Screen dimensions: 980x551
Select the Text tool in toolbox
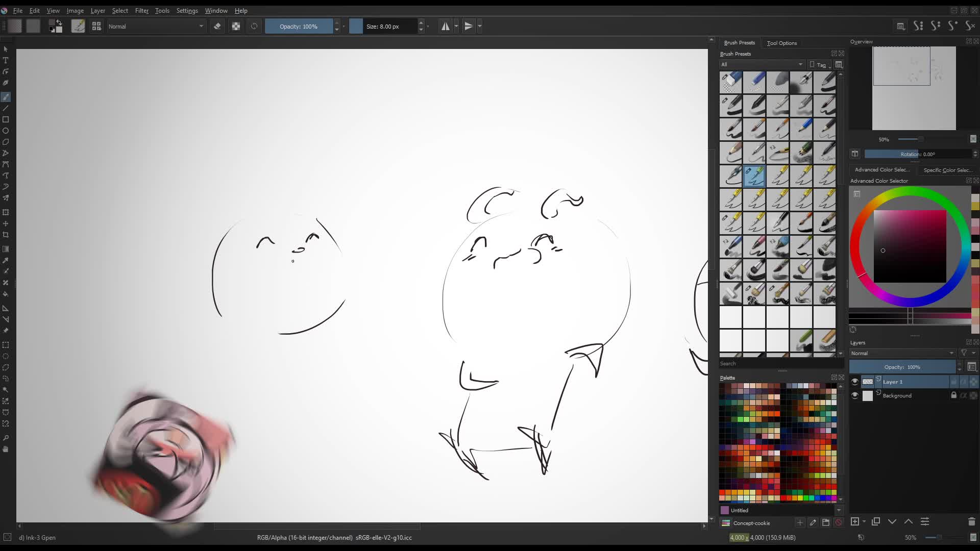[6, 60]
